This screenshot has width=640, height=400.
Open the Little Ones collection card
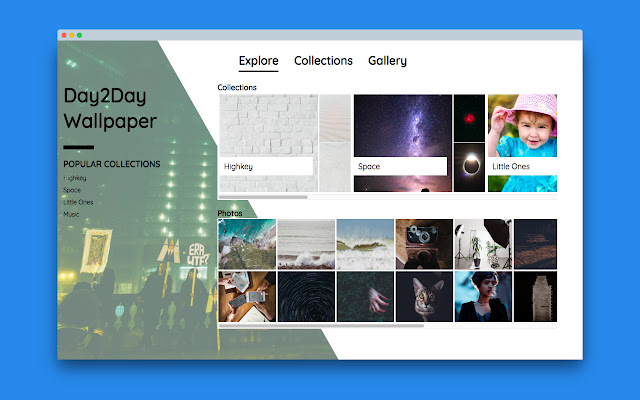point(522,143)
